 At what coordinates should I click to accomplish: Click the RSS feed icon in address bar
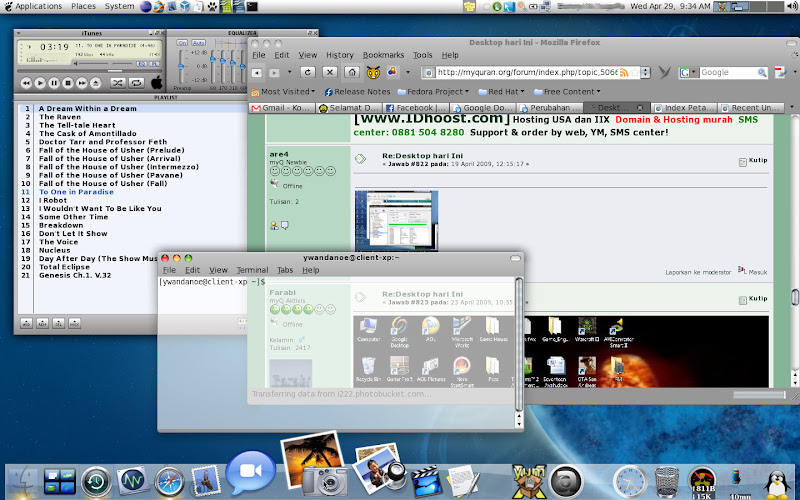coord(624,73)
